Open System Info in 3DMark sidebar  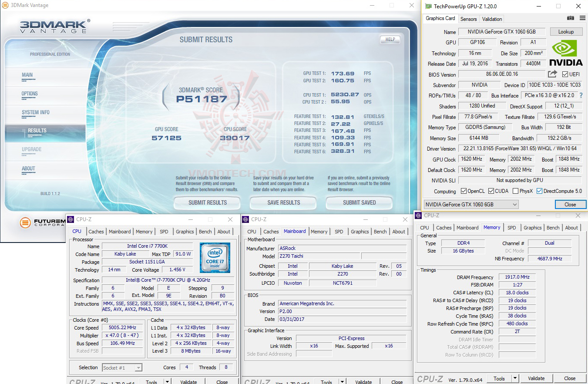36,112
